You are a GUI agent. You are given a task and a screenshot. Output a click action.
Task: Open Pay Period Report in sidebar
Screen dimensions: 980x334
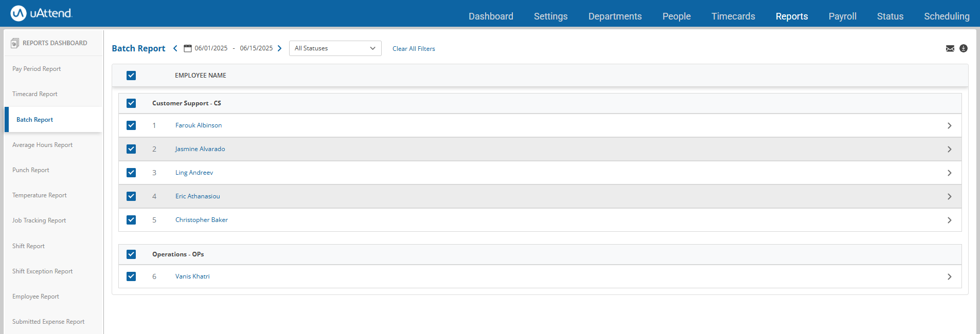[x=37, y=69]
